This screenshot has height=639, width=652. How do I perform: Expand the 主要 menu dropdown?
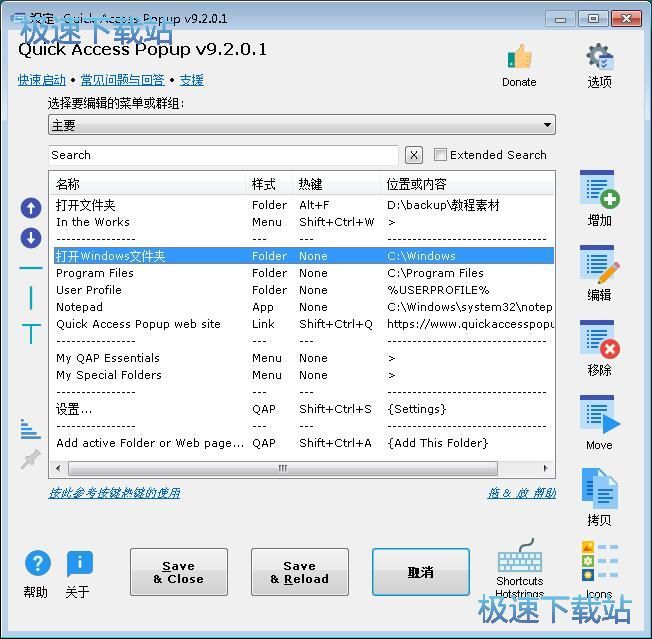pyautogui.click(x=302, y=125)
